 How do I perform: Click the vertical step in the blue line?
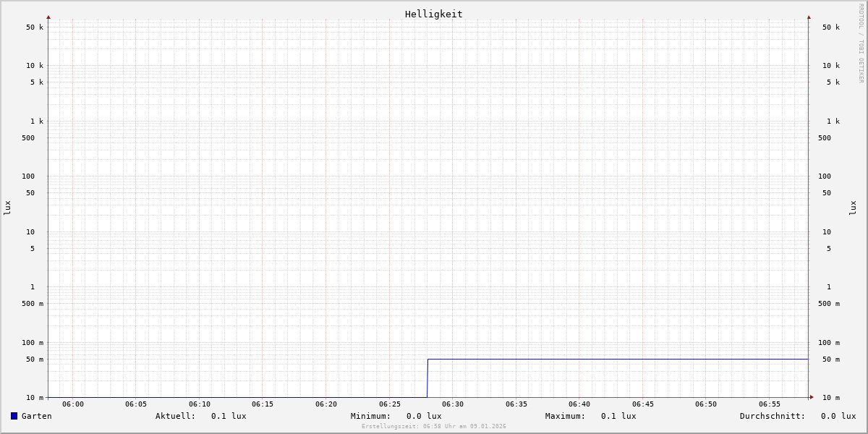coord(427,378)
